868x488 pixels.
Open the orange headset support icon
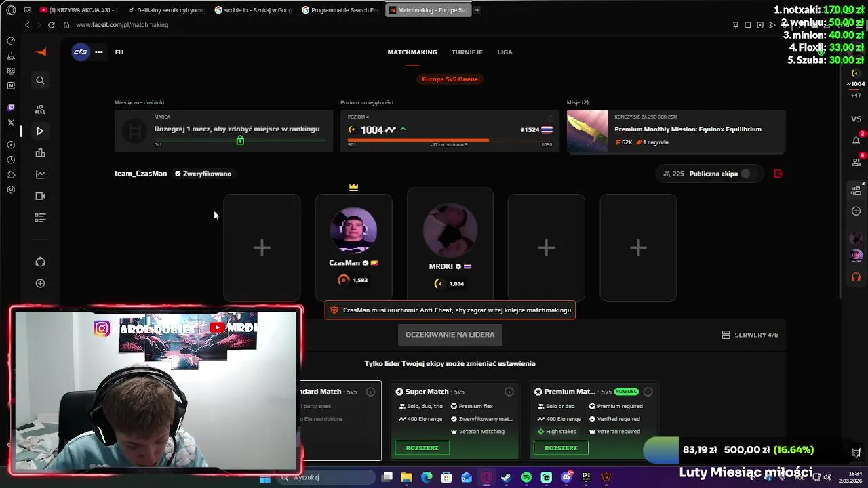pyautogui.click(x=856, y=277)
